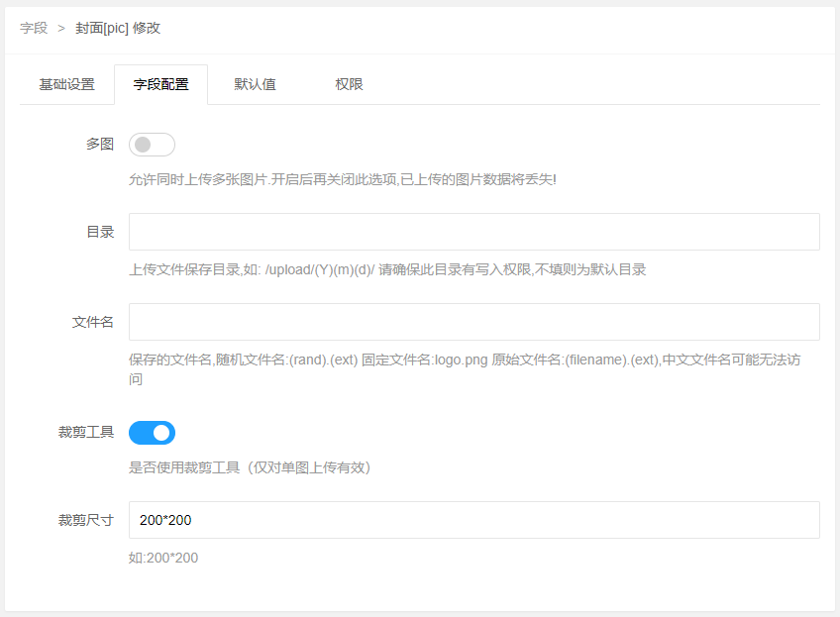The width and height of the screenshot is (840, 617).
Task: Navigate to 字段 in the breadcrumb
Action: [34, 28]
